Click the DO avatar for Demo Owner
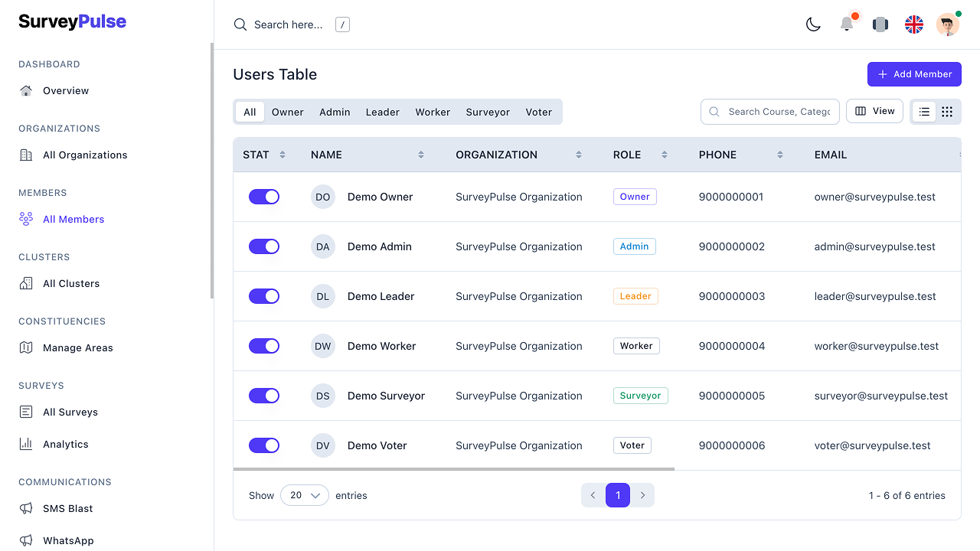The image size is (980, 551). (323, 197)
